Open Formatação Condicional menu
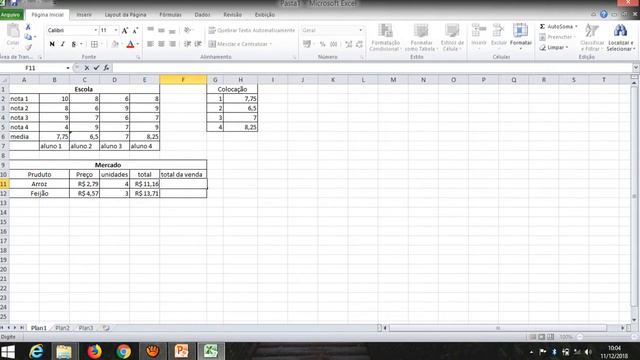 (385, 38)
